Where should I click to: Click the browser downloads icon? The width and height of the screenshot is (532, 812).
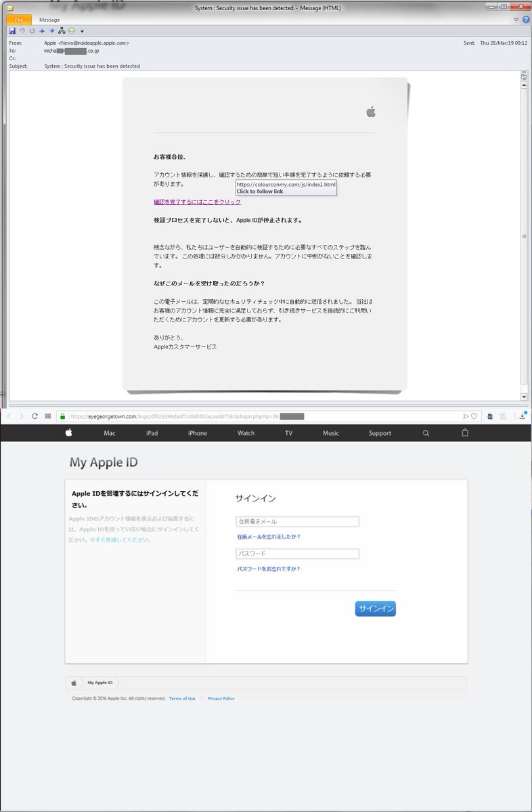pos(523,416)
